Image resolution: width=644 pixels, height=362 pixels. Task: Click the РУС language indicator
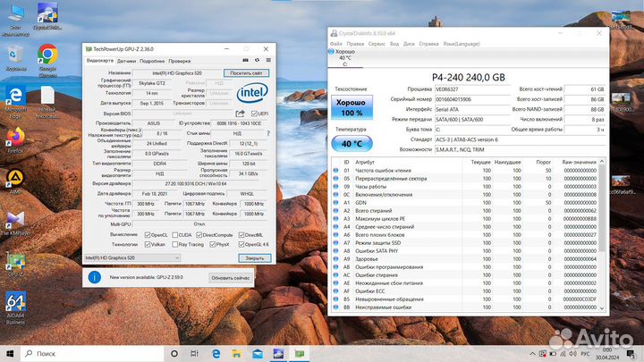tap(585, 353)
